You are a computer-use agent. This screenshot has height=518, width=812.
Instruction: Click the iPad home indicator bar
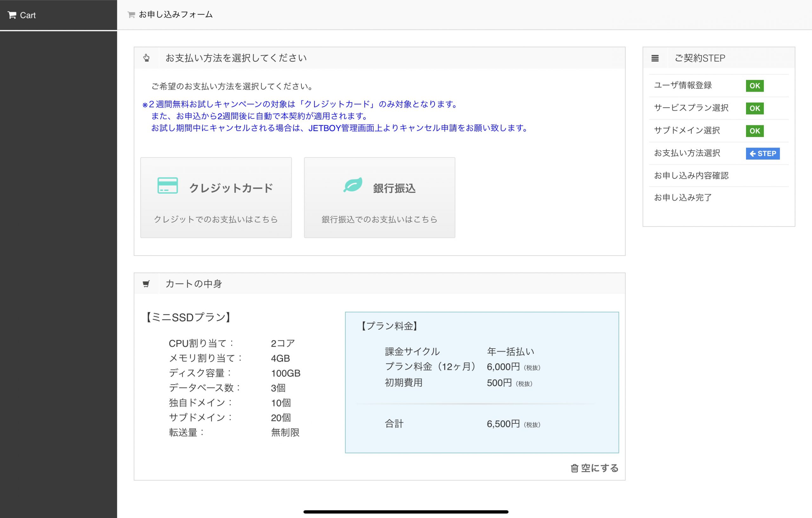point(406,512)
